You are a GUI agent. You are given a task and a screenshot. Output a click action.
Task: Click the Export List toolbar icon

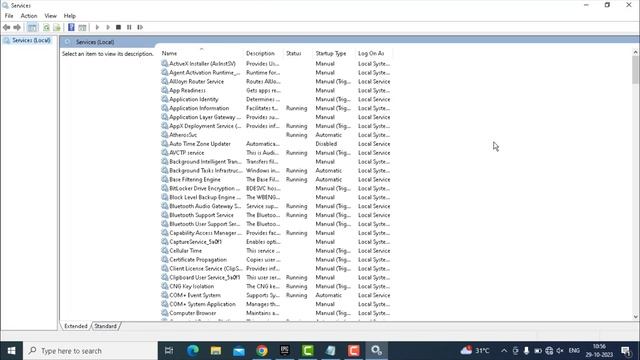57,27
